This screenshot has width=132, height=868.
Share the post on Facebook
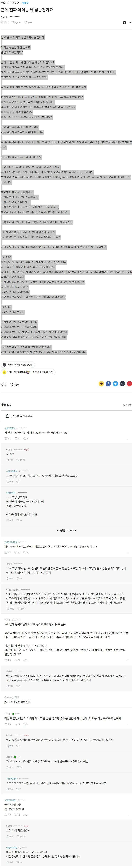(x=108, y=384)
